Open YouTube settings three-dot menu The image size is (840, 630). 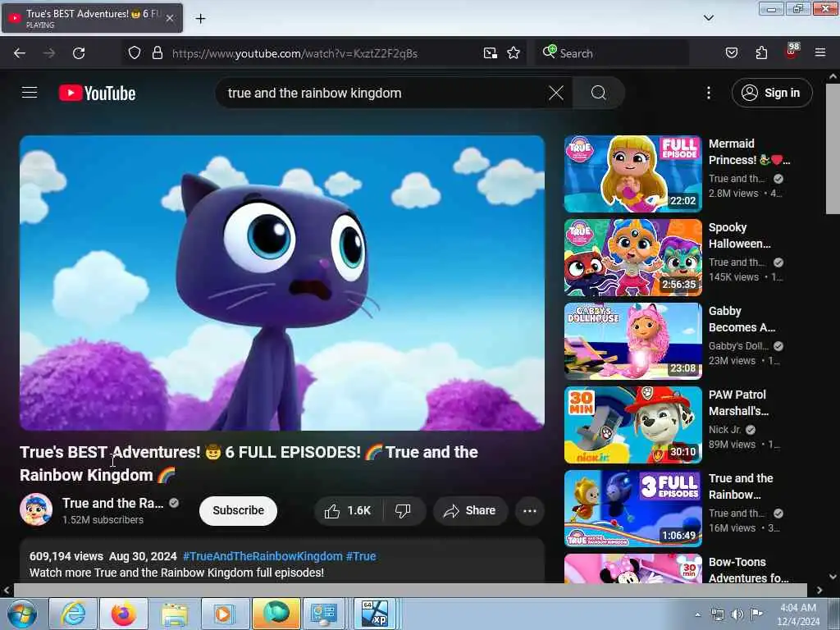point(708,93)
